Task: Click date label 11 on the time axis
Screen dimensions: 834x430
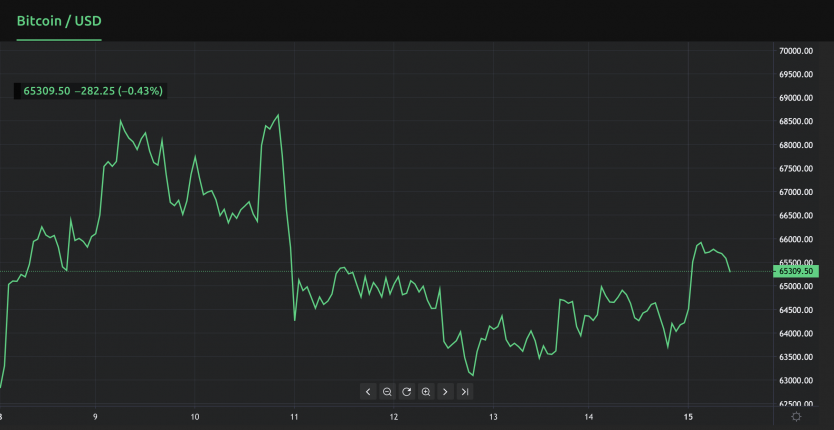Action: tap(294, 417)
